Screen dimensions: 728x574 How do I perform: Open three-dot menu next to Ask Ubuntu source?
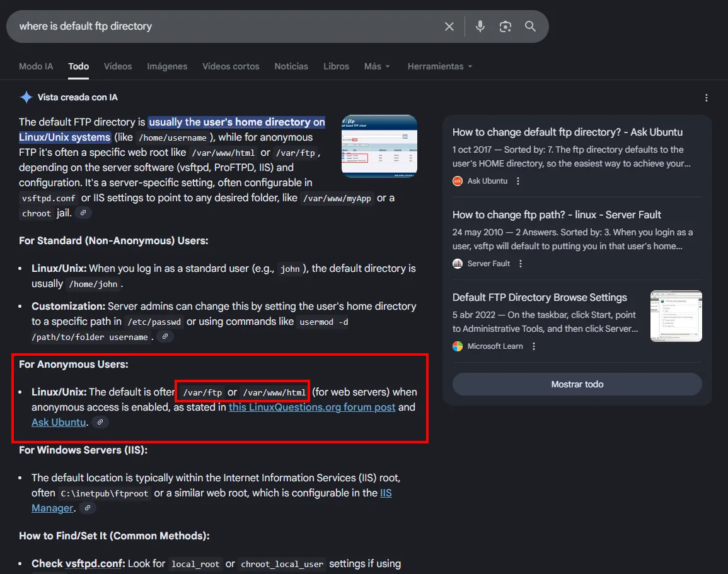coord(518,181)
